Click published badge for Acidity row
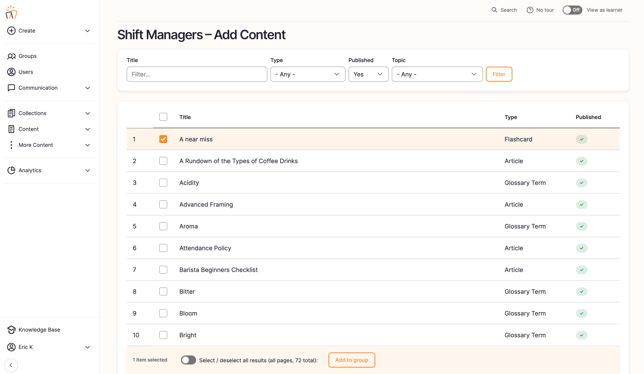Screen dimensions: 644x374 [581, 183]
